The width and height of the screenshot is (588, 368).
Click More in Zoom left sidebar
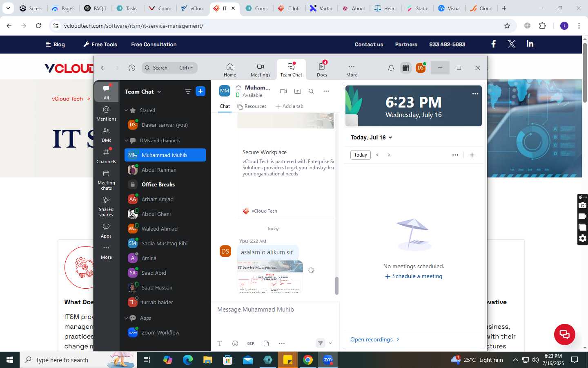[106, 252]
